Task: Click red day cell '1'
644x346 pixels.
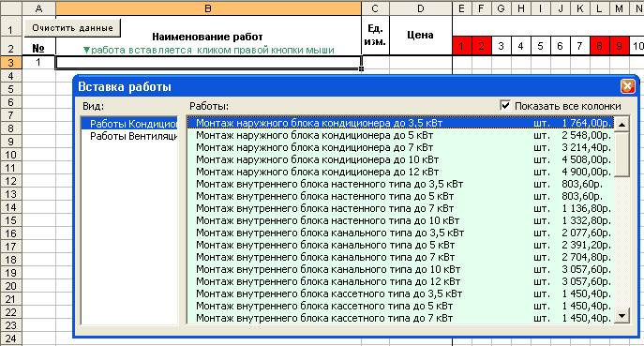Action: pos(461,46)
